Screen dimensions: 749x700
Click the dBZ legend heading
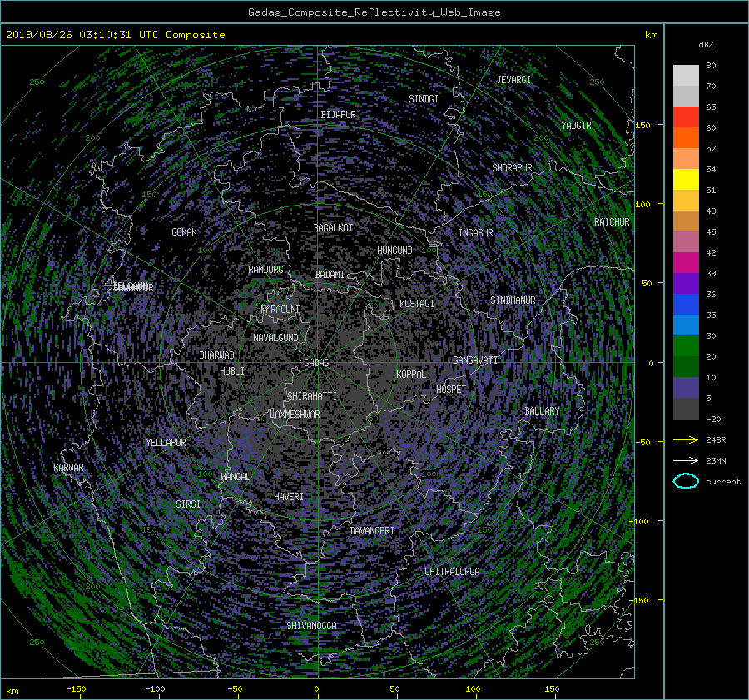[706, 45]
